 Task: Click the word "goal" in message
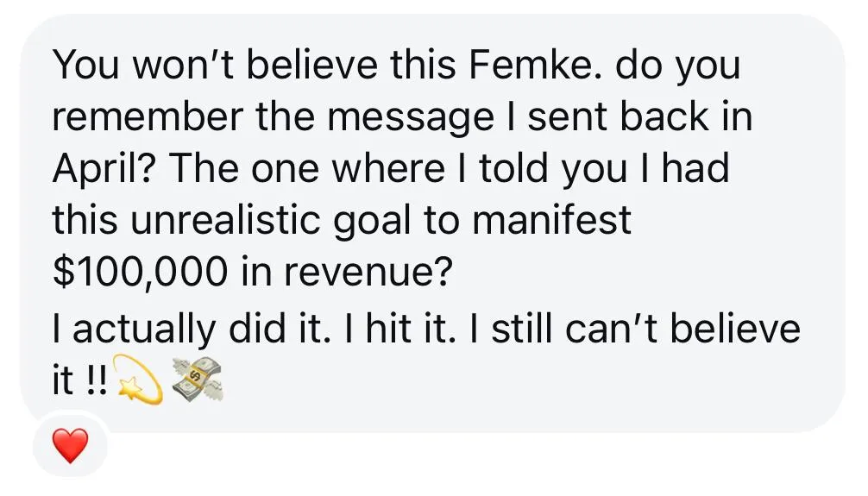coord(373,222)
